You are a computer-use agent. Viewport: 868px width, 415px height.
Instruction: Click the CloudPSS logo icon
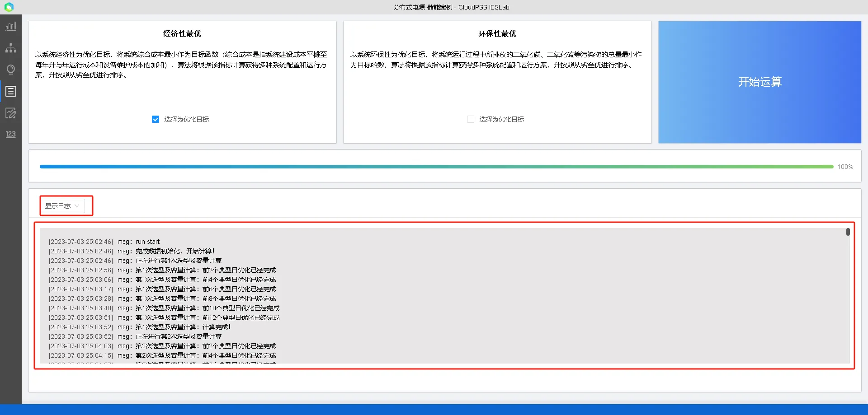(9, 7)
